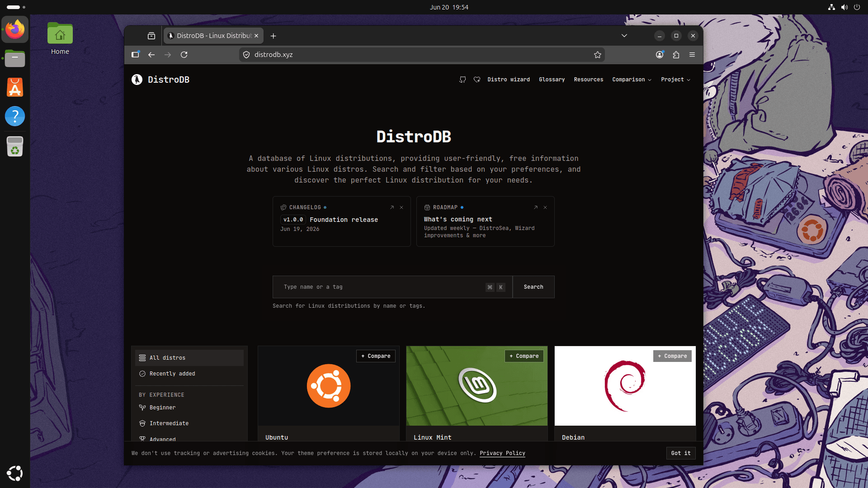Open the Resources nav item
This screenshot has height=488, width=868.
coord(588,80)
